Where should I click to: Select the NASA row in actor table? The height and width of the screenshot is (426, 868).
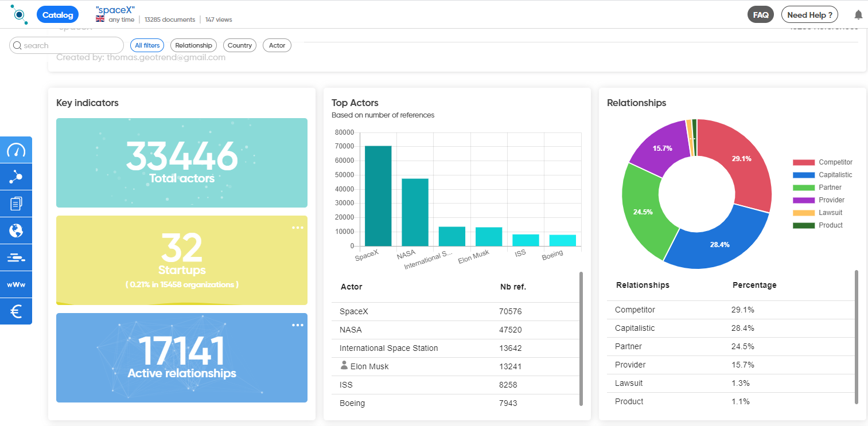(x=456, y=330)
